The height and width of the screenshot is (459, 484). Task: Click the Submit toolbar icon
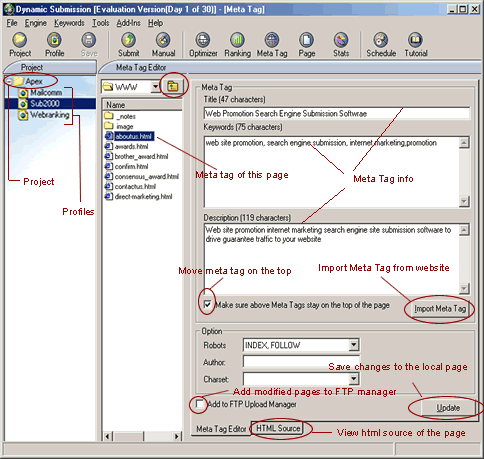tap(128, 45)
